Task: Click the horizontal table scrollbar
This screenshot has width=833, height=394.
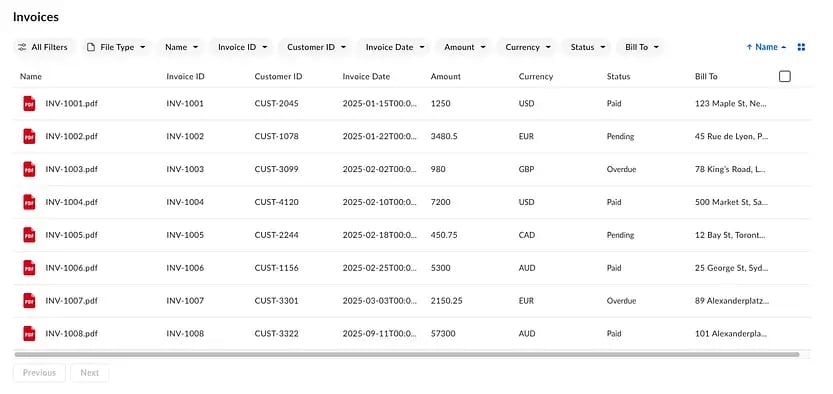Action: (x=407, y=354)
